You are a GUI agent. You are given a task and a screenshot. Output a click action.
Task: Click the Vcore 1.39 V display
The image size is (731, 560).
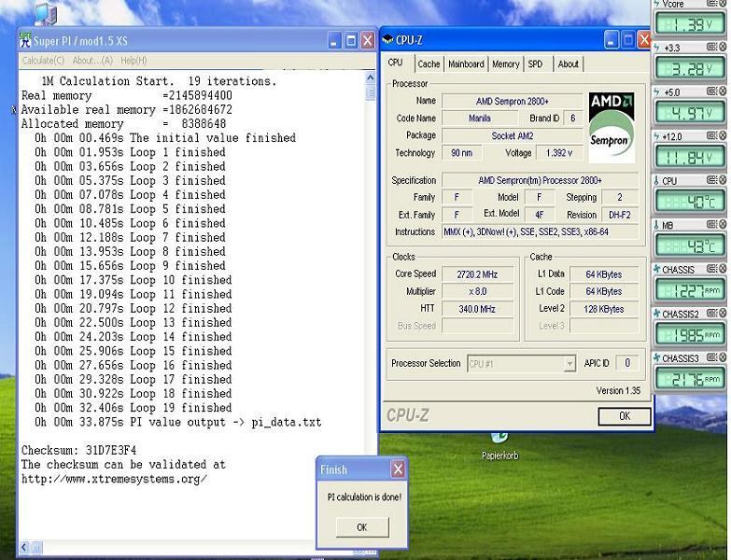690,23
